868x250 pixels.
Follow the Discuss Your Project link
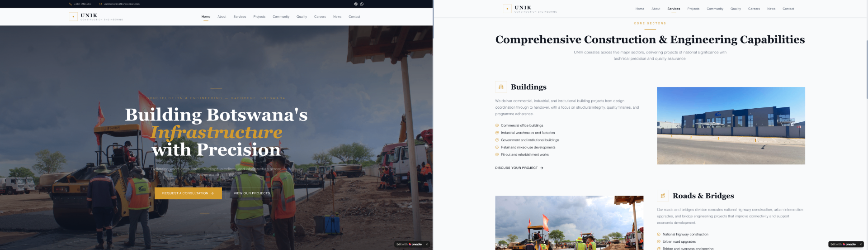(x=519, y=168)
